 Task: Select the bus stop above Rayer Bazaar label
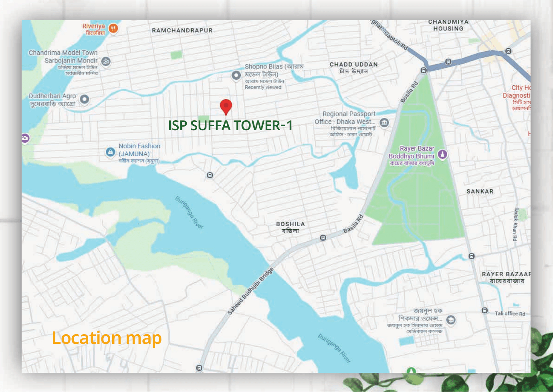click(472, 256)
